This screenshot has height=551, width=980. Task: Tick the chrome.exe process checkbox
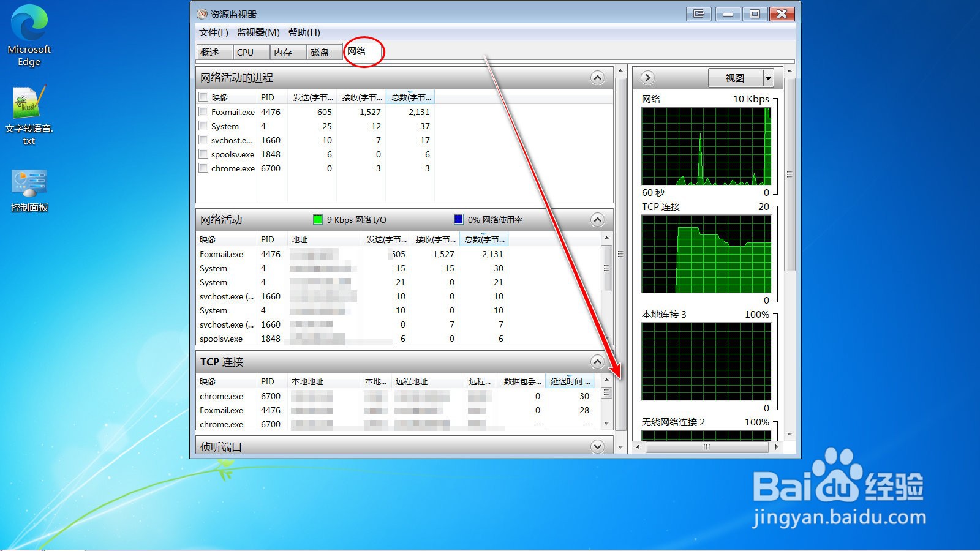203,168
